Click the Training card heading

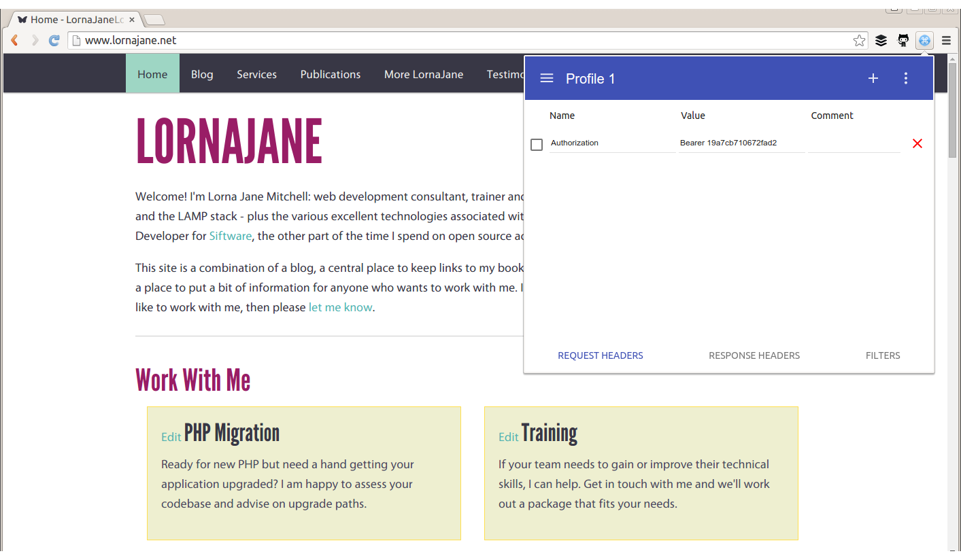(550, 433)
